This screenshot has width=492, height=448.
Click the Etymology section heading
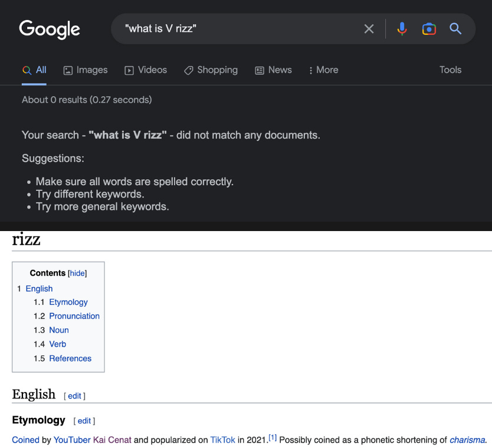pos(38,420)
